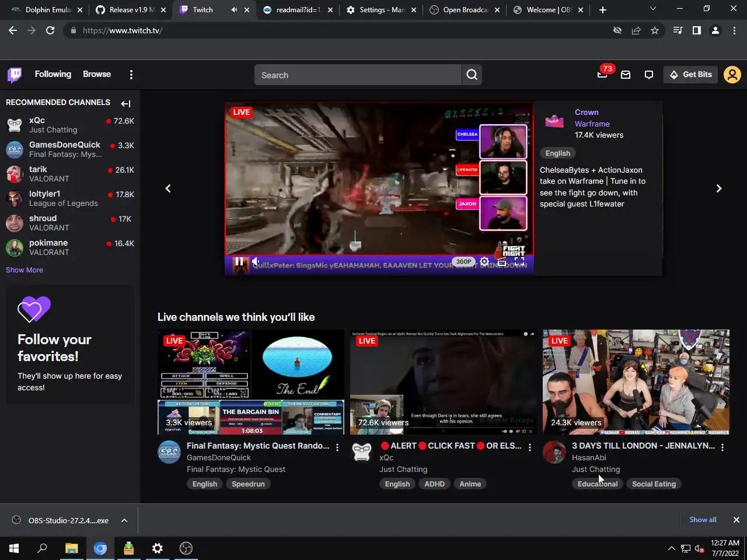Open the whispers chat icon
The height and width of the screenshot is (560, 747).
pyautogui.click(x=649, y=75)
